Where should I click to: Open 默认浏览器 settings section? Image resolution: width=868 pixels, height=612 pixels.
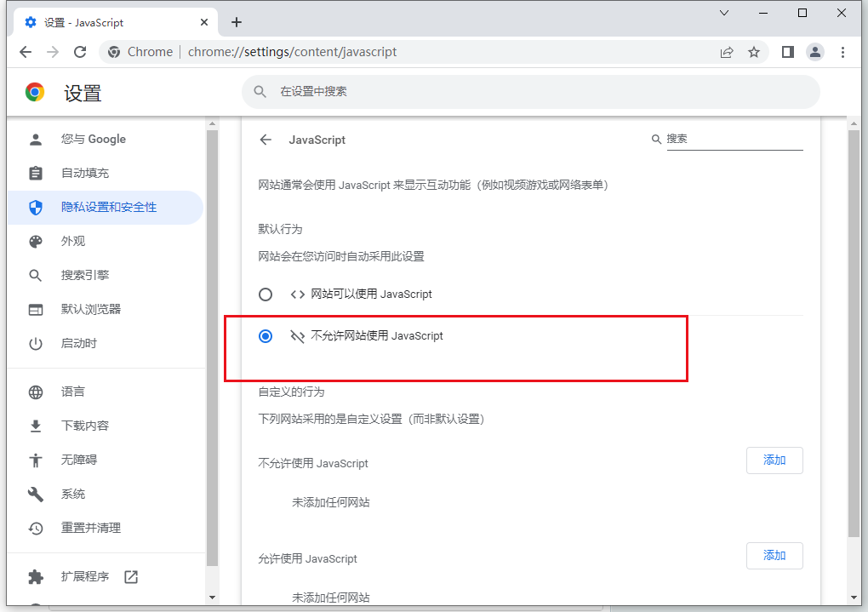[x=106, y=310]
